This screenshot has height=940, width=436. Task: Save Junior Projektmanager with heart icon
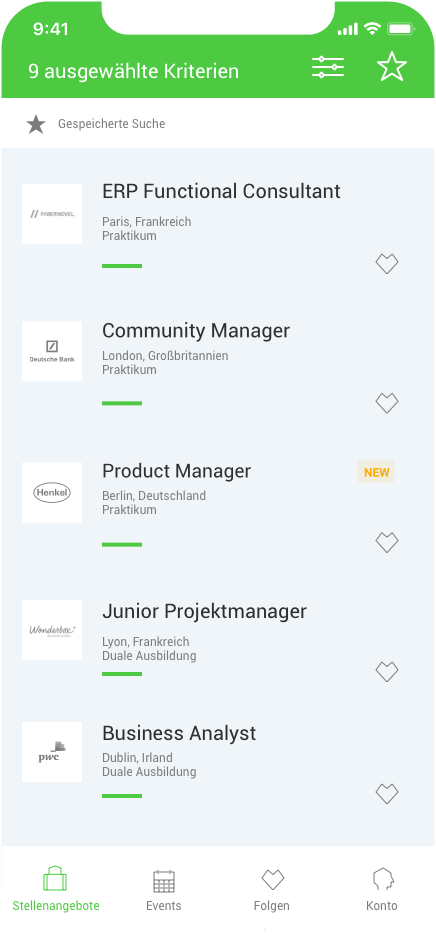[387, 671]
